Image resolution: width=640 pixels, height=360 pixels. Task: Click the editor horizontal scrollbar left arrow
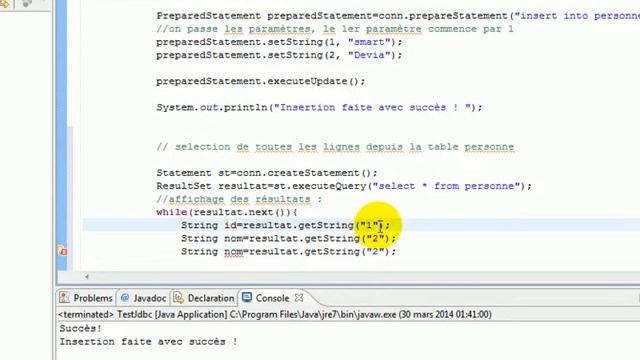pyautogui.click(x=87, y=277)
